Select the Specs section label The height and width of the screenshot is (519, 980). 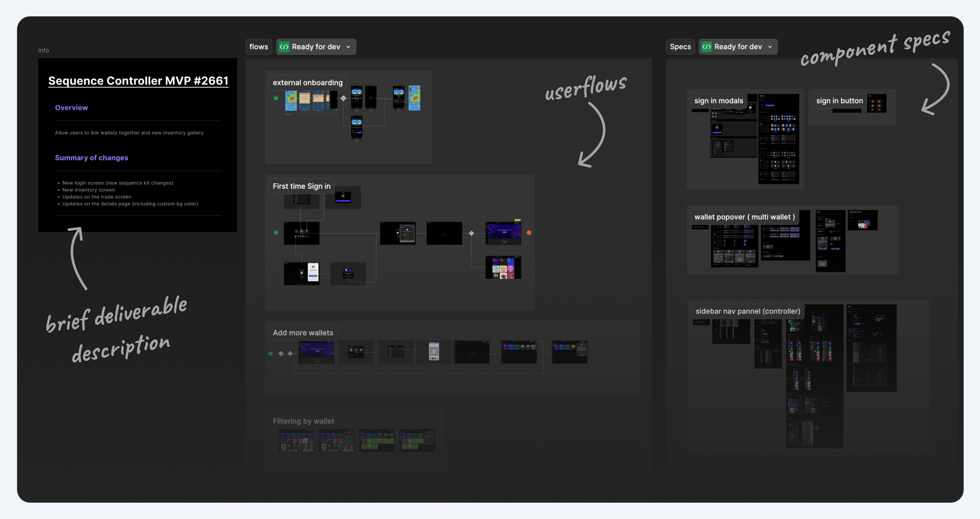680,47
